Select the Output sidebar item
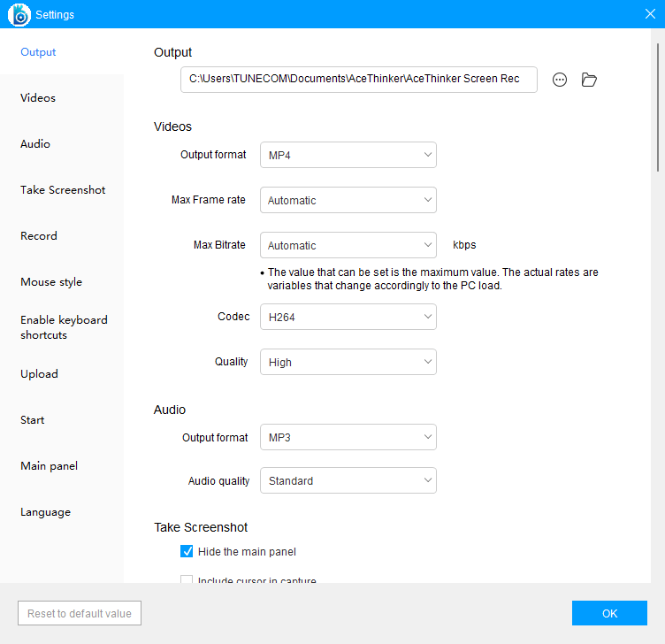 [38, 52]
